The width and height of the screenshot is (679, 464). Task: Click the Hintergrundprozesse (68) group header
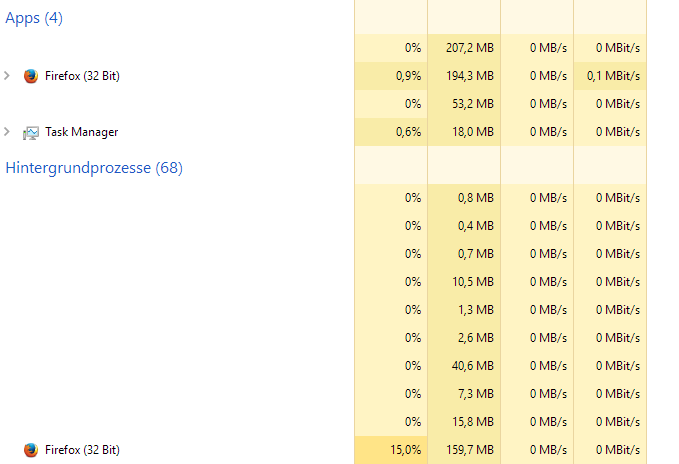coord(94,168)
